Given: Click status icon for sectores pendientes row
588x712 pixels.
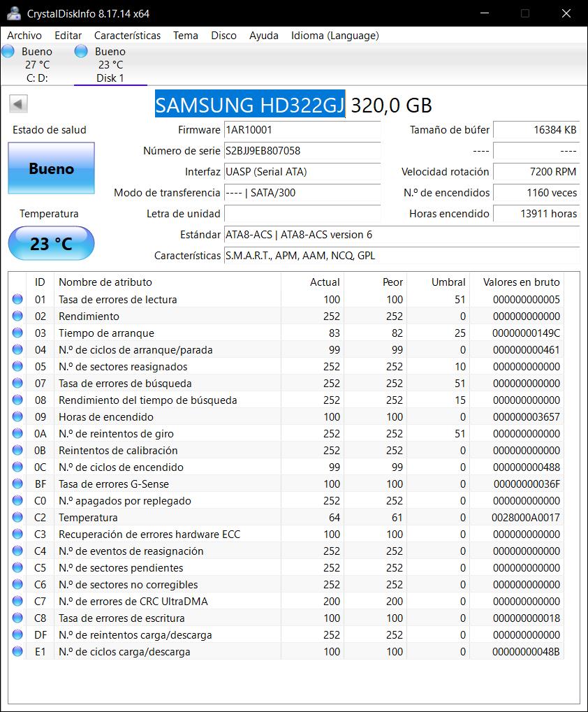Looking at the screenshot, I should click(x=17, y=568).
